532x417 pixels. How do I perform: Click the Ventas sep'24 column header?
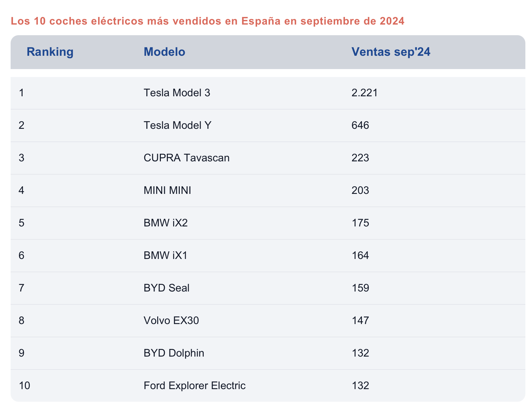pos(391,52)
